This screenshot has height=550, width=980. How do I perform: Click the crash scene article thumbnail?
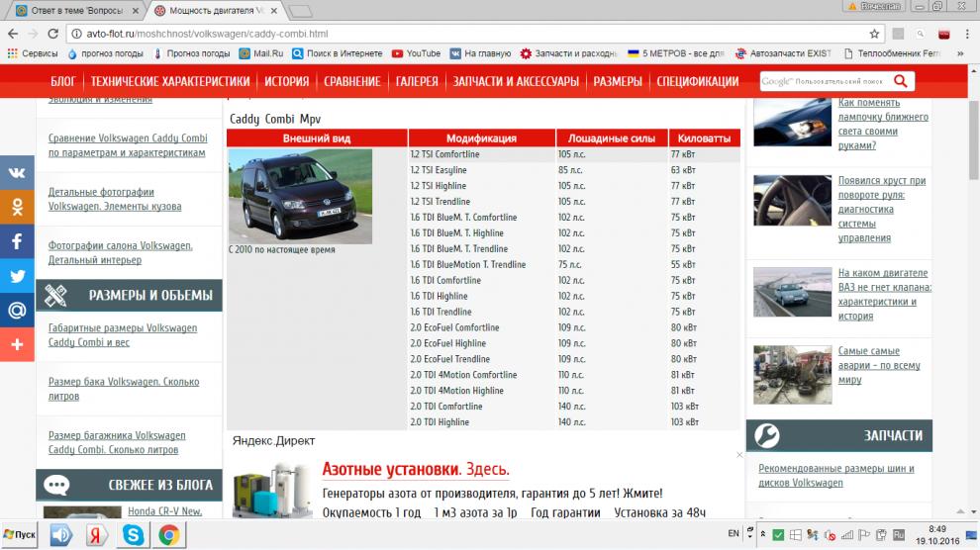[793, 375]
